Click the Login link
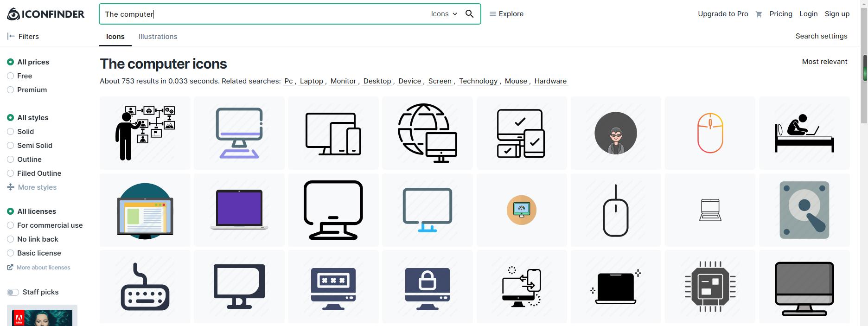The image size is (868, 326). pyautogui.click(x=808, y=14)
